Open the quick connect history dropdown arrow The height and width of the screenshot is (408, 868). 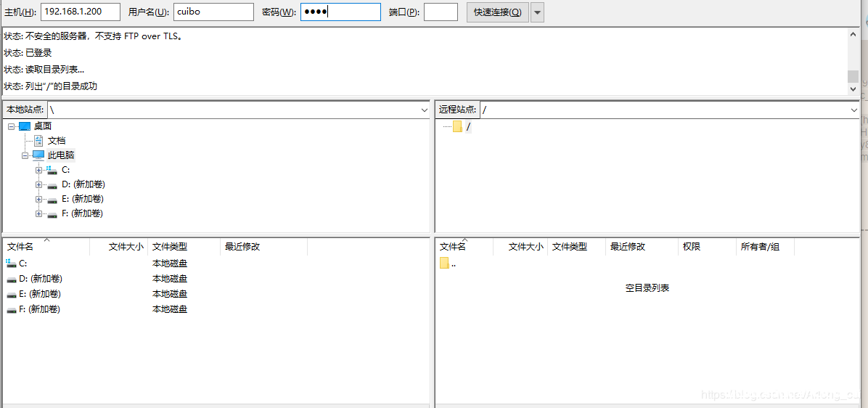click(537, 12)
